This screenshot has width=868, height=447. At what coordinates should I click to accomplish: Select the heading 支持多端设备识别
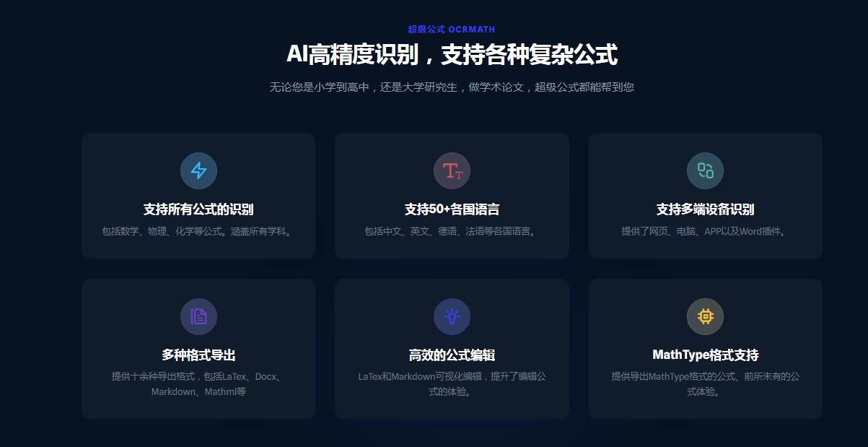(x=705, y=209)
